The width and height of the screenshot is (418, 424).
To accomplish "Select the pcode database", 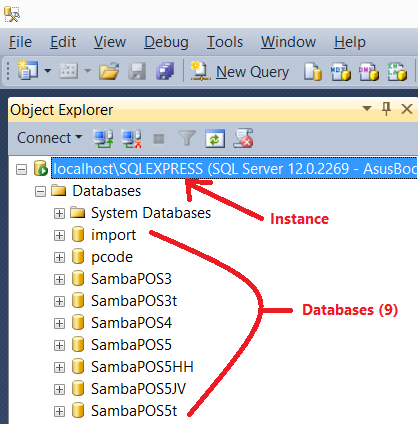I will 112,257.
